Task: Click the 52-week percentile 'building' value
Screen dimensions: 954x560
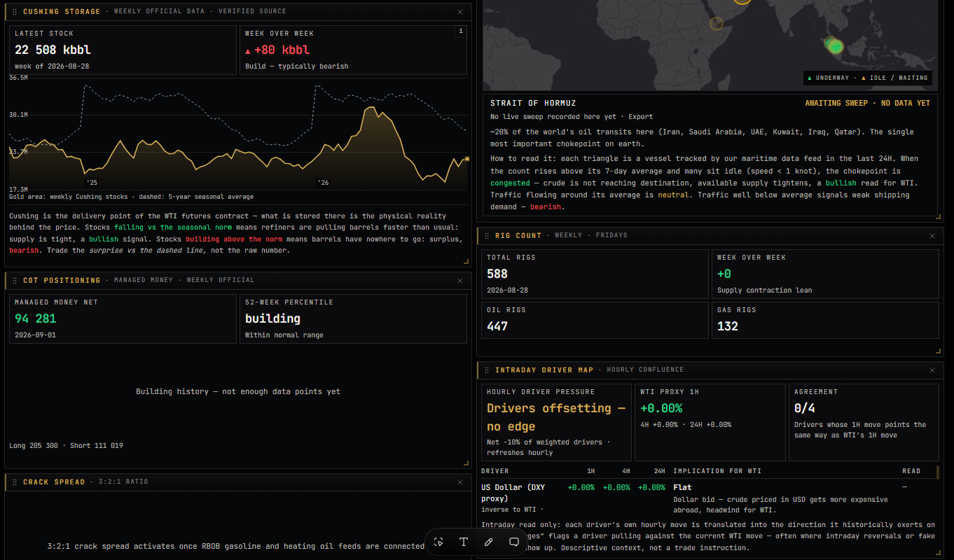Action: 272,318
